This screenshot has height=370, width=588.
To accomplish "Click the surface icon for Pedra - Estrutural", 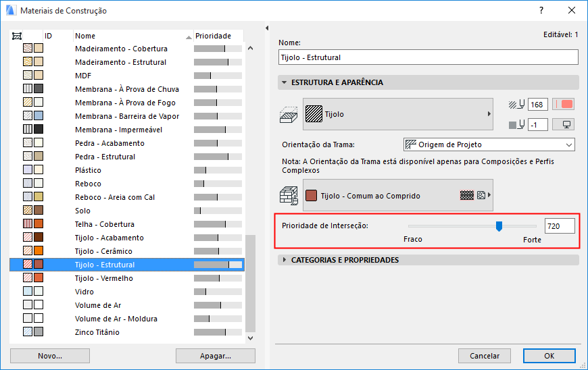I will coord(39,156).
